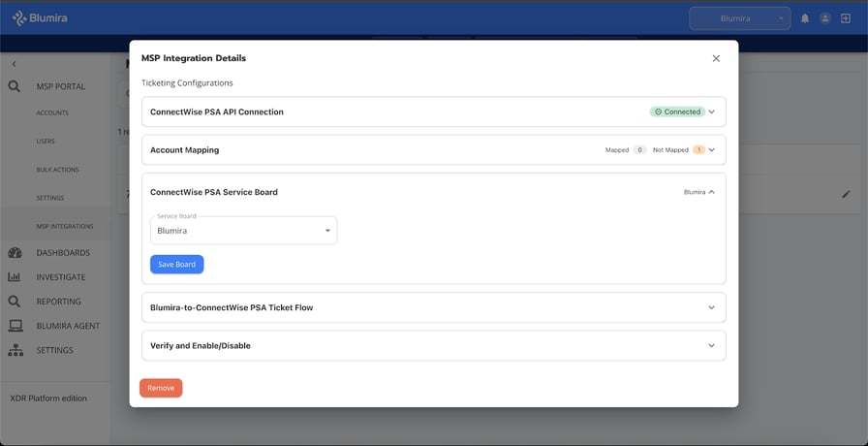Expand the ConnectWise PSA API Connection section
This screenshot has height=446, width=868.
[711, 111]
